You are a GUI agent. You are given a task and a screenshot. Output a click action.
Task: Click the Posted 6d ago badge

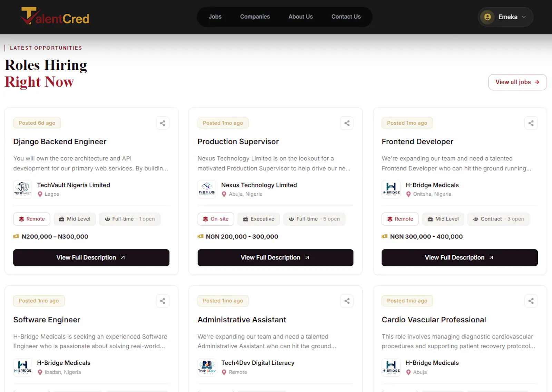pyautogui.click(x=37, y=123)
